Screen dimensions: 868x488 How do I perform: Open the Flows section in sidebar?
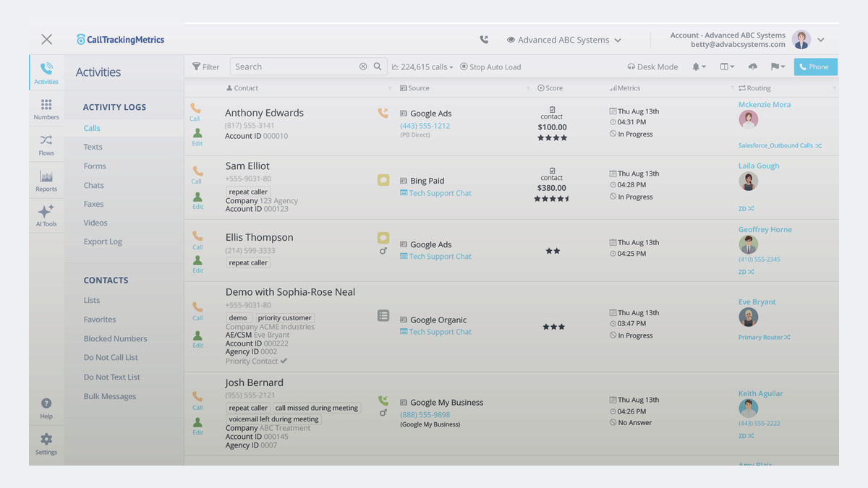coord(46,145)
